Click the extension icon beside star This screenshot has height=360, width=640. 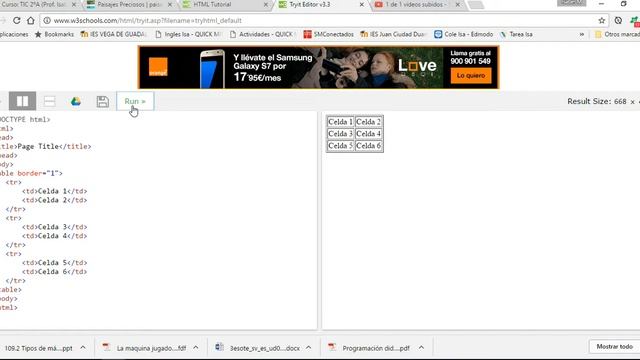618,20
